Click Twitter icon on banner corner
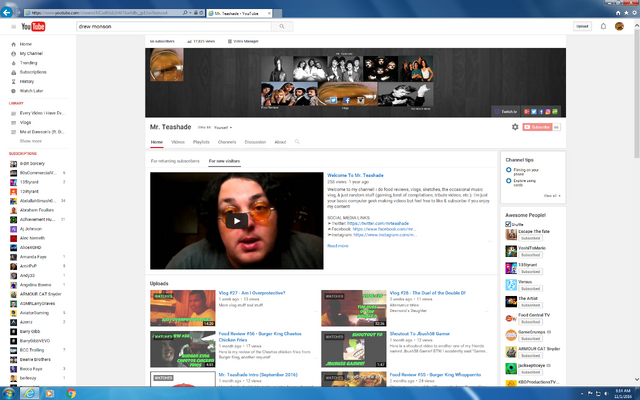Image resolution: width=640 pixels, height=400 pixels. (533, 111)
